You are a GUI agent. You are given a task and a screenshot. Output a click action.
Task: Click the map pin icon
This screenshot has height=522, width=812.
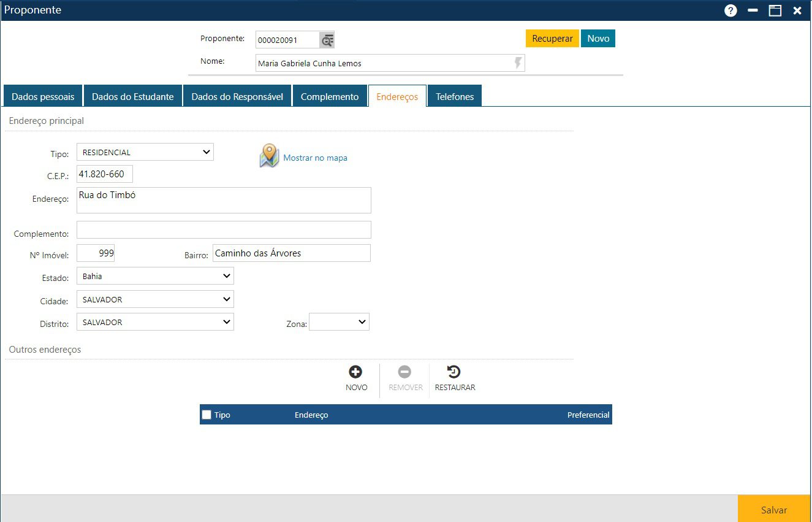269,156
